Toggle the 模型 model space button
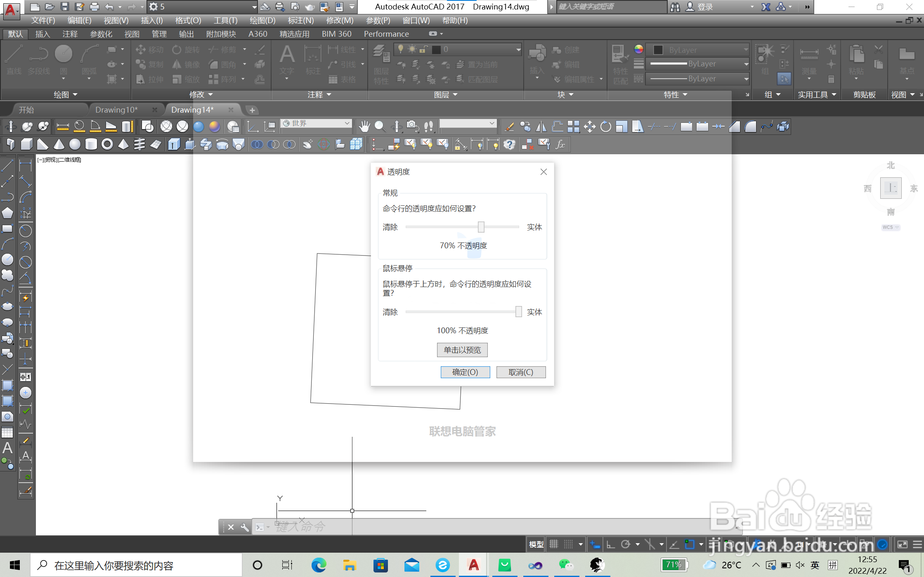924x577 pixels. (x=536, y=544)
